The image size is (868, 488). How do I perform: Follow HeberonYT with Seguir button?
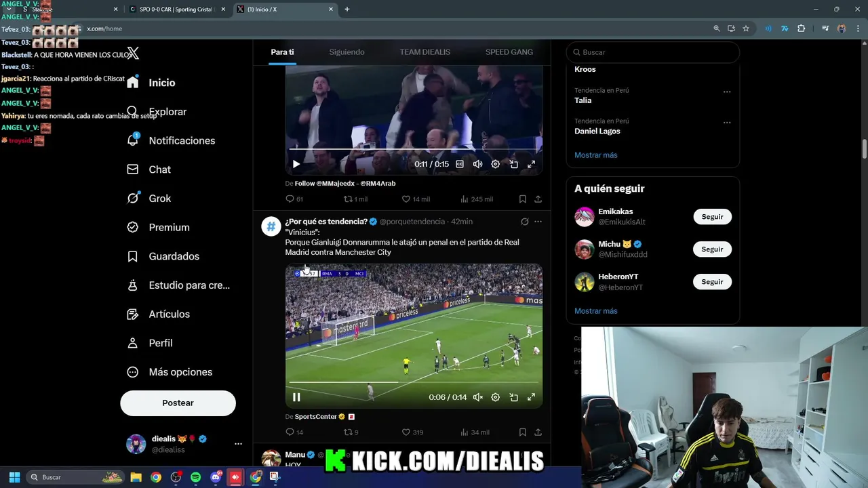(x=712, y=282)
